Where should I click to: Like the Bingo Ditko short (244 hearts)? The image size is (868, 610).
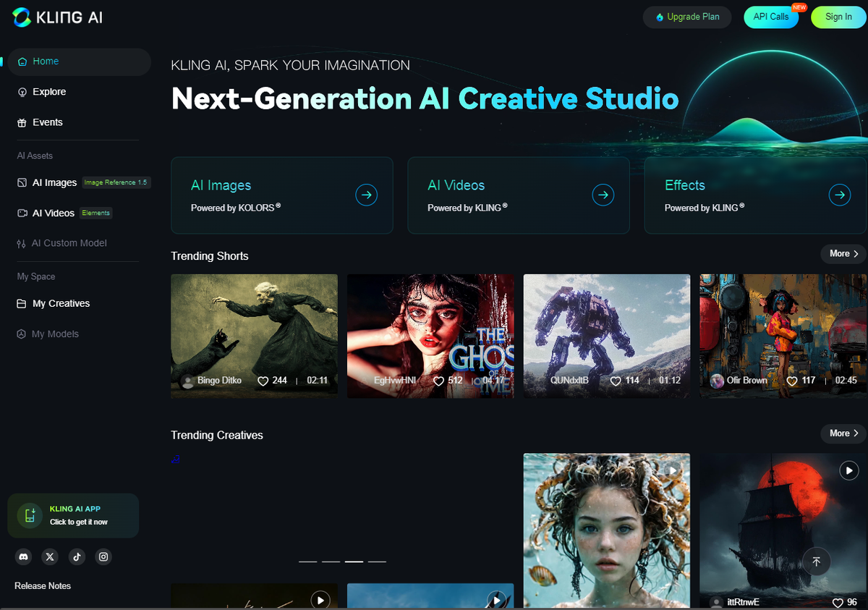263,381
